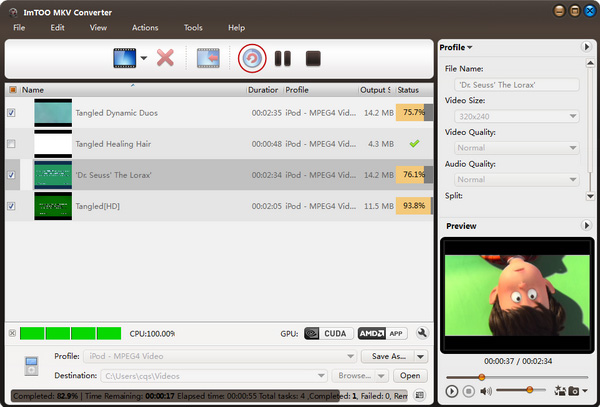Screen dimensions: 600x407
Task: Click the Profile column header in file list
Action: 321,90
